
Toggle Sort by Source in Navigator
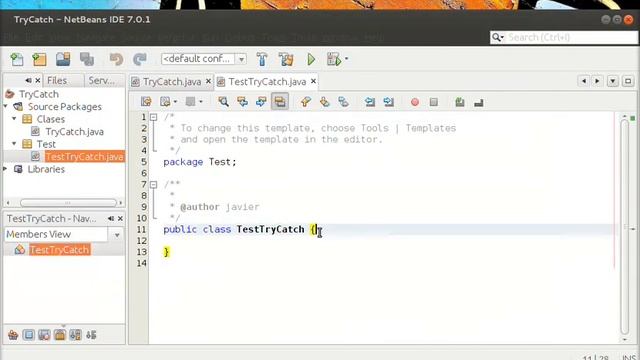click(91, 335)
